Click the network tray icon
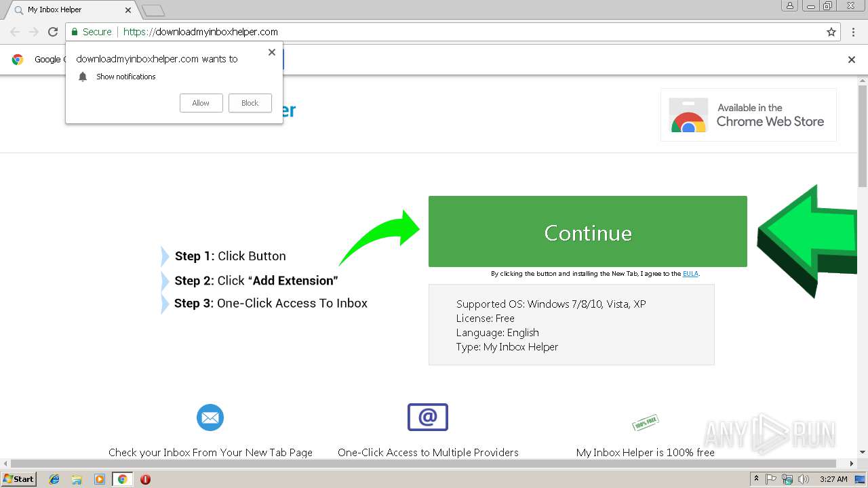This screenshot has height=488, width=868. coord(787,479)
